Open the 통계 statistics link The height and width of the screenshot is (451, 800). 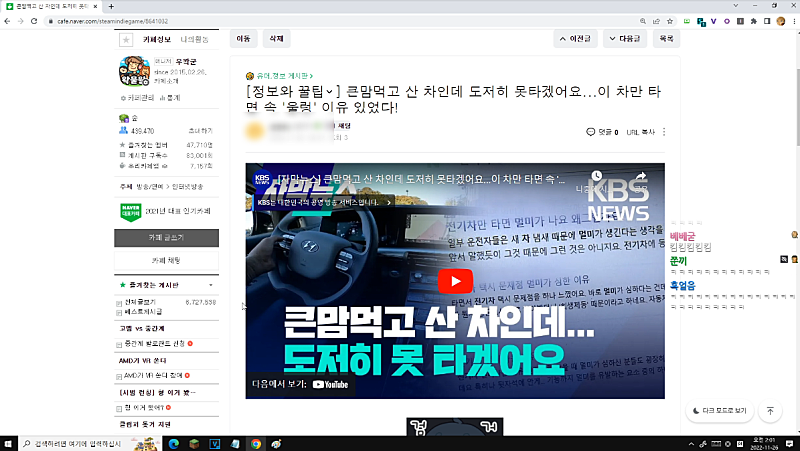coord(170,98)
